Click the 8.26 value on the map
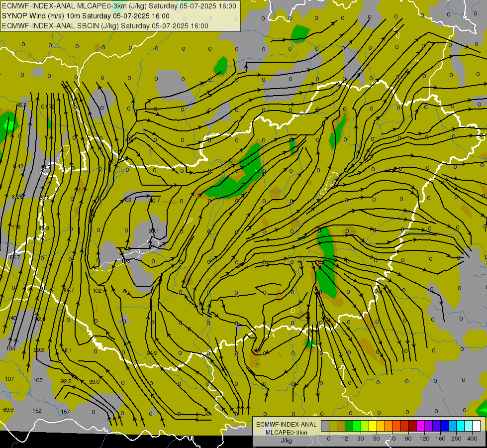 [17, 197]
